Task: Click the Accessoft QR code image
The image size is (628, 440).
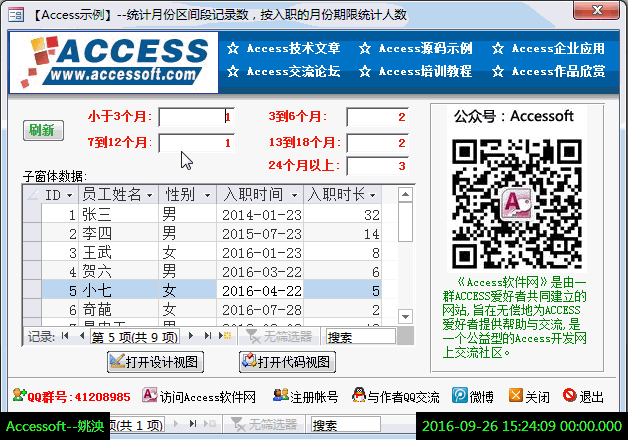Action: coord(517,203)
